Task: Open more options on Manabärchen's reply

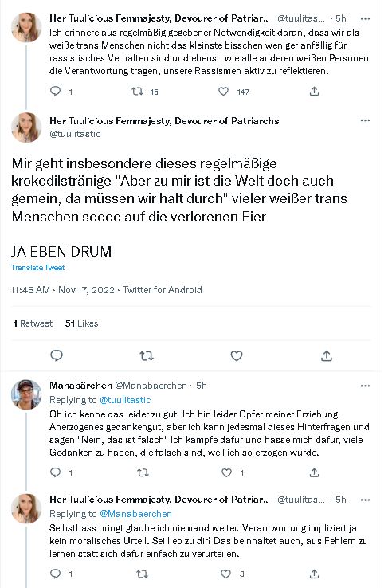Action: (365, 386)
